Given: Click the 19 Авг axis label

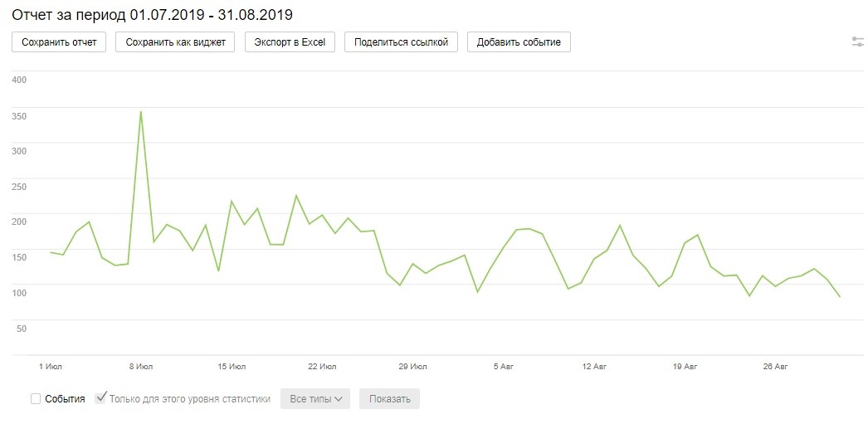Looking at the screenshot, I should [x=685, y=367].
